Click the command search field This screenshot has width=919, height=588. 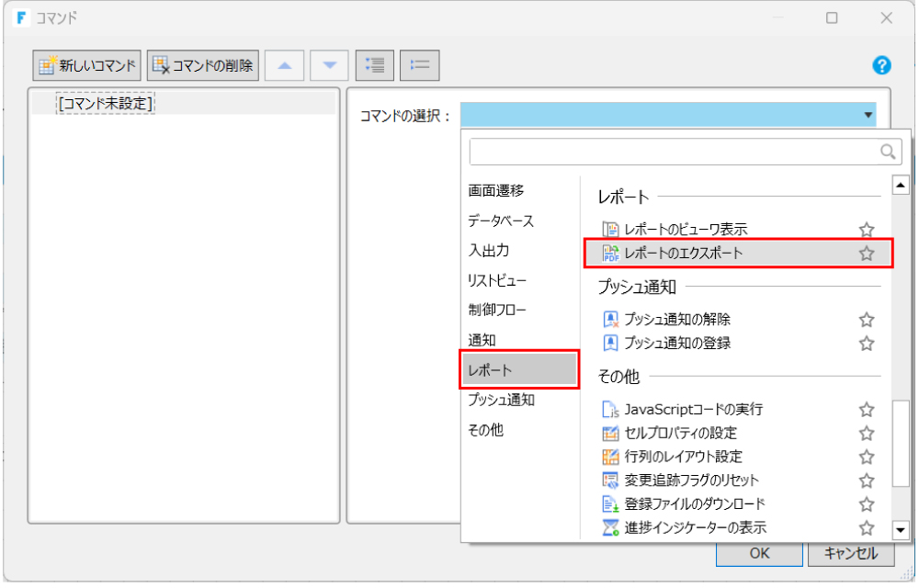click(x=674, y=152)
